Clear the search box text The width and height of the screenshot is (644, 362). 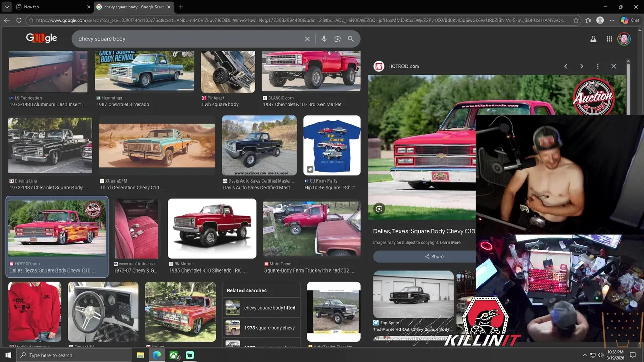coord(307,39)
